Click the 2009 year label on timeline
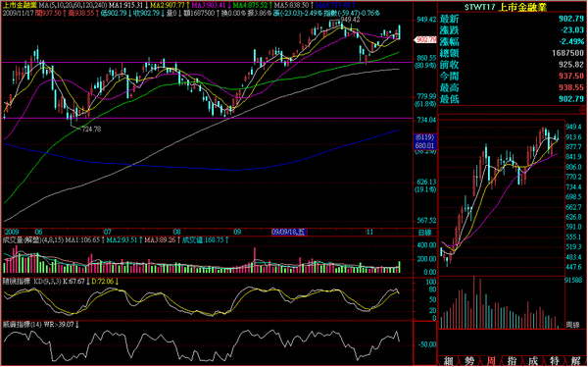 coord(11,233)
